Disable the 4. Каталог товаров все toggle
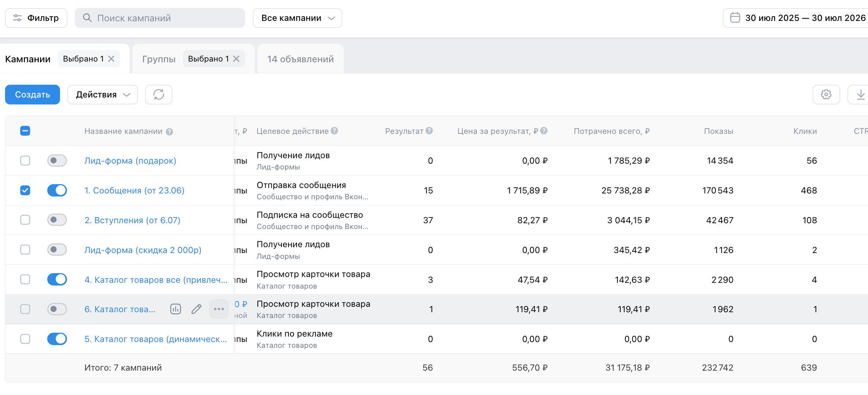This screenshot has height=395, width=868. 57,279
